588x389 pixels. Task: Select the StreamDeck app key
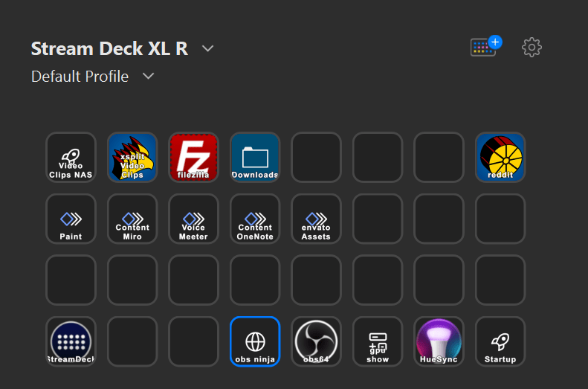tap(71, 341)
